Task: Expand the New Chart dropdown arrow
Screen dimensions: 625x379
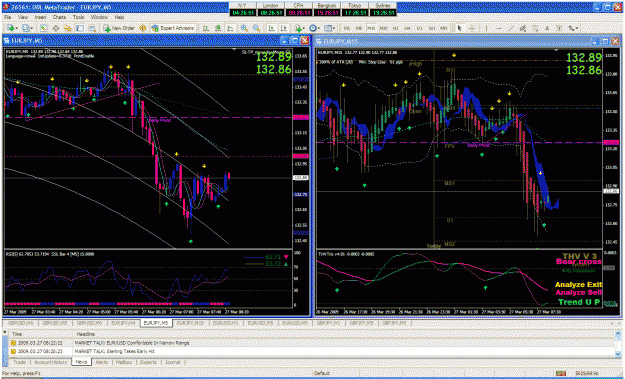Action: (16, 28)
